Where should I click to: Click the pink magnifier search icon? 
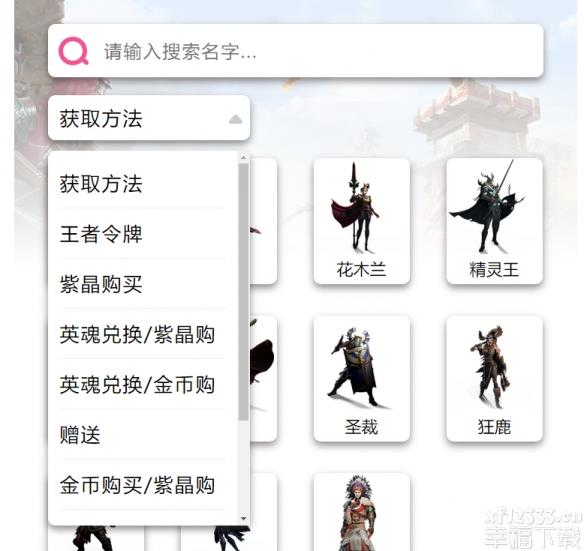click(74, 51)
